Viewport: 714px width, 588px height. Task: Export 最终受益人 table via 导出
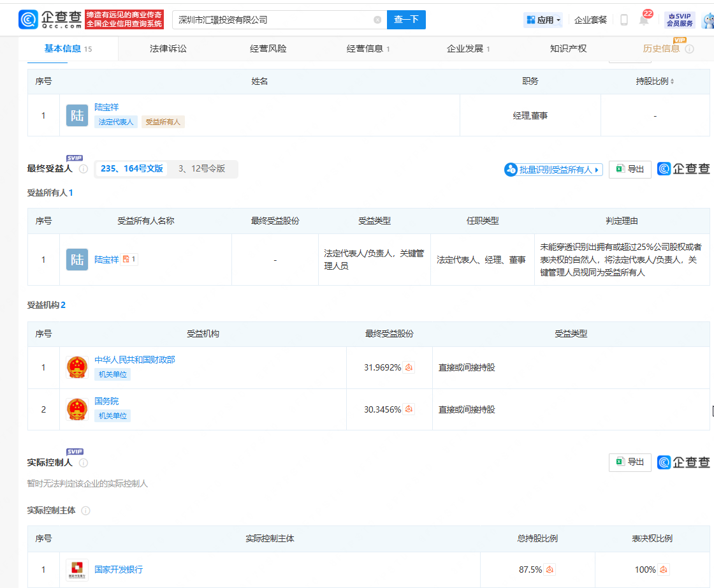630,170
